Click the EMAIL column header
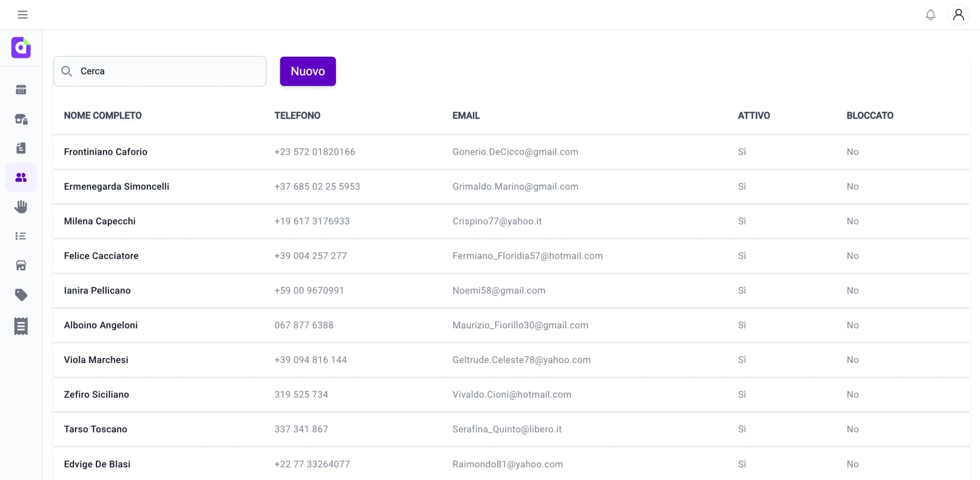980x480 pixels. pyautogui.click(x=466, y=115)
